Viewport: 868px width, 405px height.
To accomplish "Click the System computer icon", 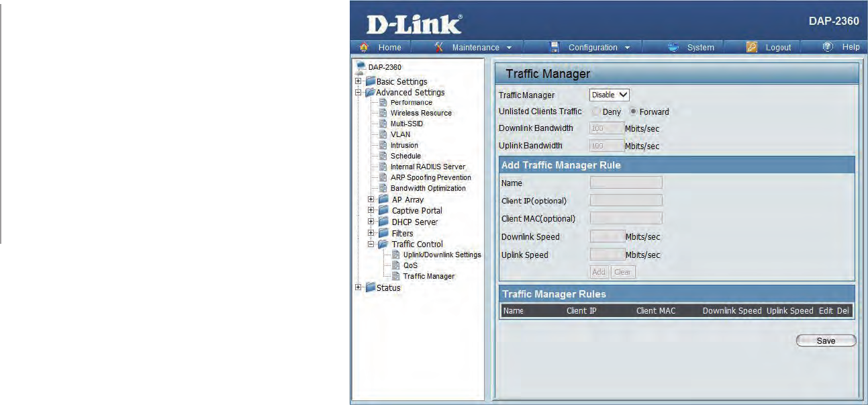I will click(x=674, y=47).
